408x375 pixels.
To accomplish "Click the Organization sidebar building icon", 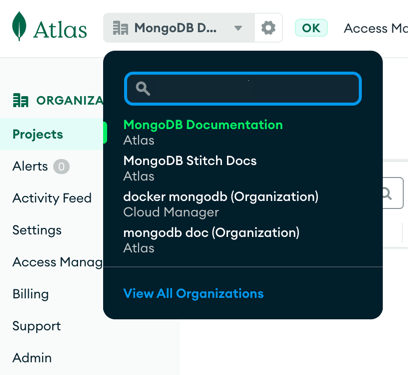I will [x=20, y=100].
